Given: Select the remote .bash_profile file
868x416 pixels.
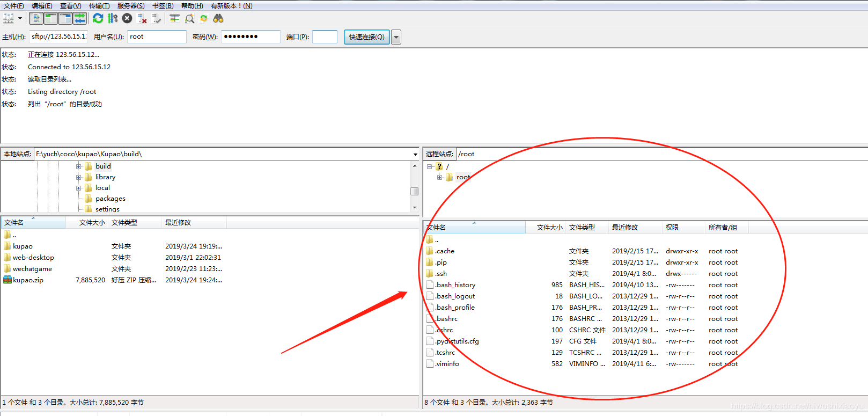Looking at the screenshot, I should pos(454,308).
